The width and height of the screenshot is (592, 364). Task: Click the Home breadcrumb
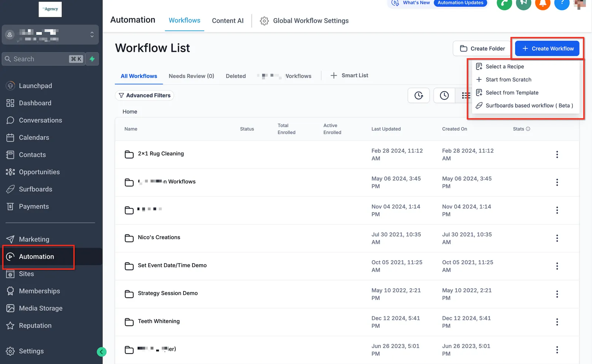[x=130, y=112]
